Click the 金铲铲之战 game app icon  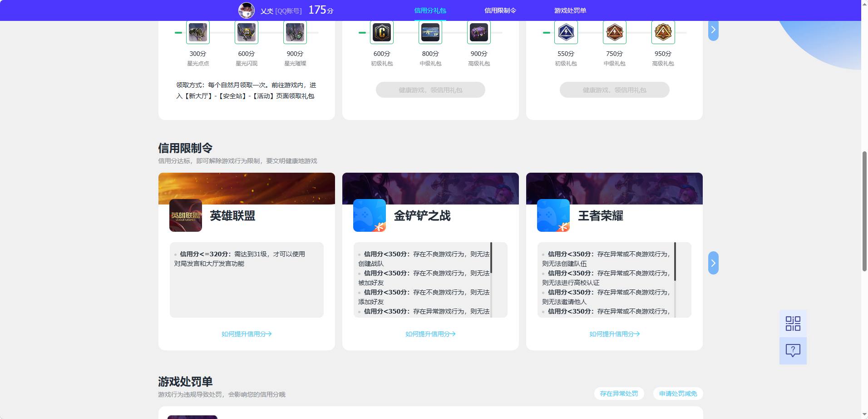coord(370,215)
